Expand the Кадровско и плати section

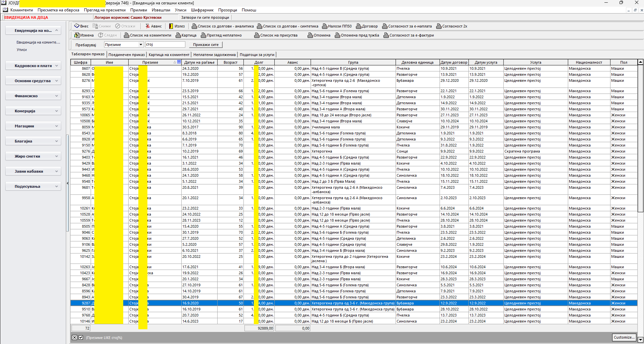point(33,66)
